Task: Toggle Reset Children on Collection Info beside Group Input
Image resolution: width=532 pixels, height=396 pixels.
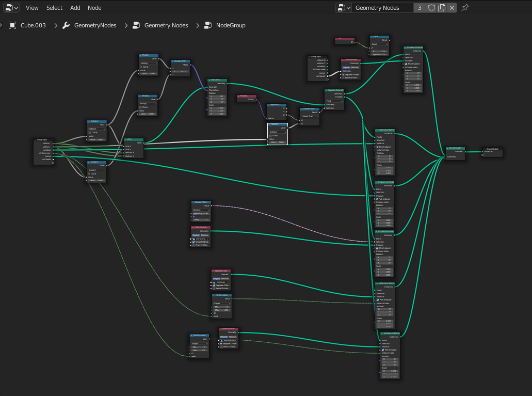Action: [x=343, y=78]
